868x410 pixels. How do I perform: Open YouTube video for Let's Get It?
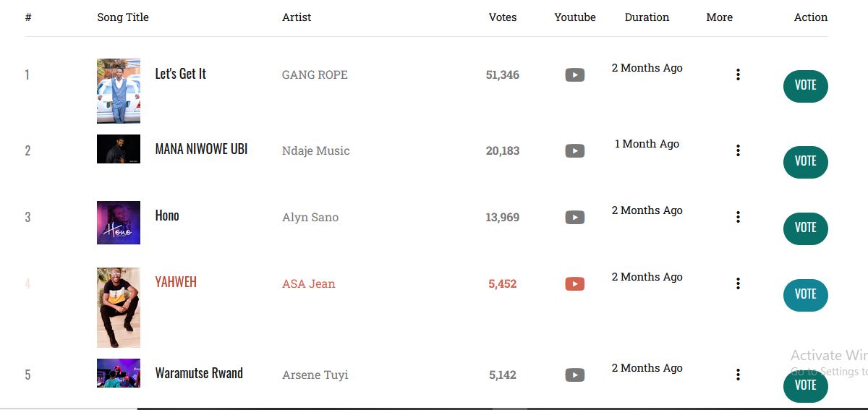point(574,74)
